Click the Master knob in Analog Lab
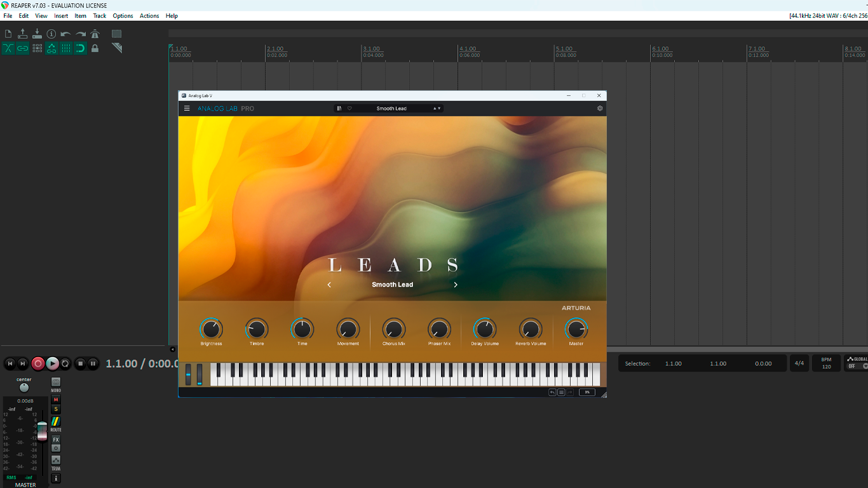The width and height of the screenshot is (868, 488). (x=576, y=329)
